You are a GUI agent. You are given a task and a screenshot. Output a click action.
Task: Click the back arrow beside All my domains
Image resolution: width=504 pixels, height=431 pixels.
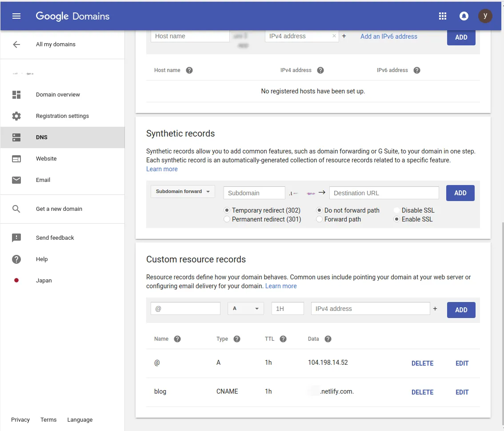click(16, 44)
